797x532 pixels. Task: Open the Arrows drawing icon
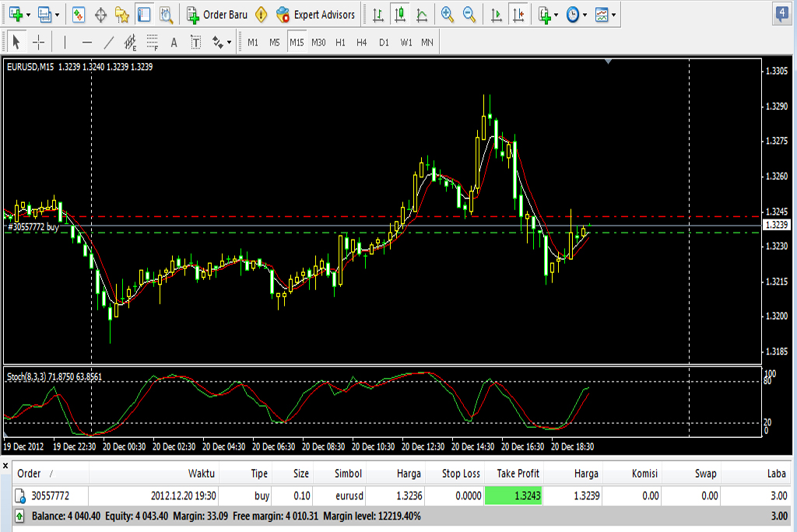click(x=218, y=42)
